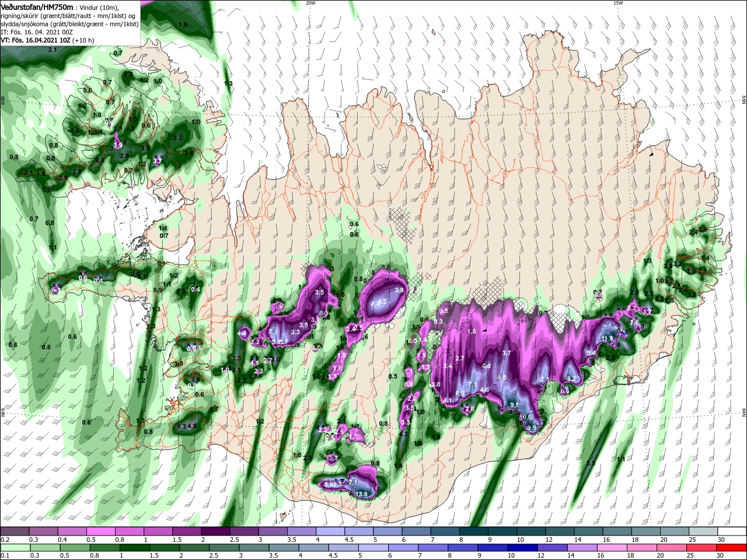Click the 11.8 precipitation value on the map
The height and width of the screenshot is (560, 747).
[x=607, y=338]
